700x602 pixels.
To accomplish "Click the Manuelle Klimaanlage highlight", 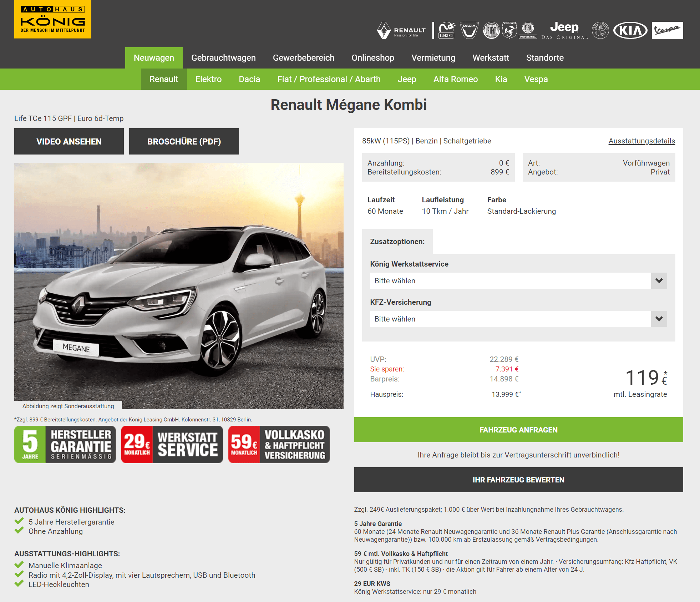I will [x=65, y=566].
